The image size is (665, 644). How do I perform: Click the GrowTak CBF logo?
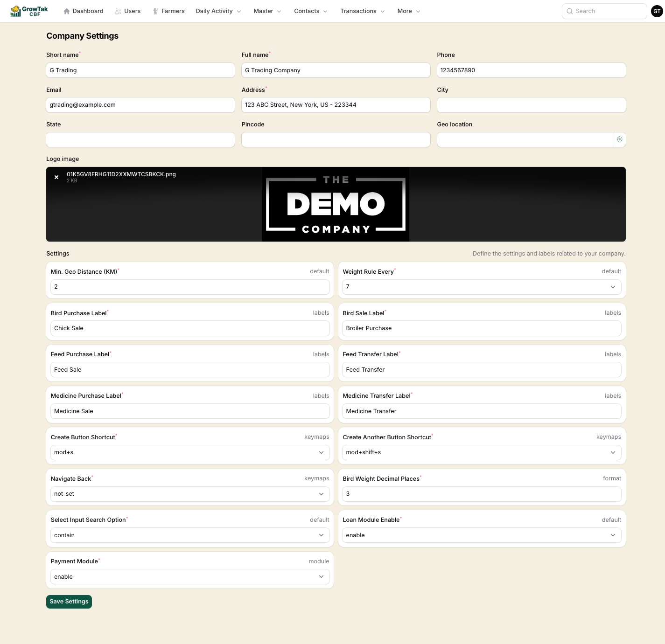coord(29,11)
